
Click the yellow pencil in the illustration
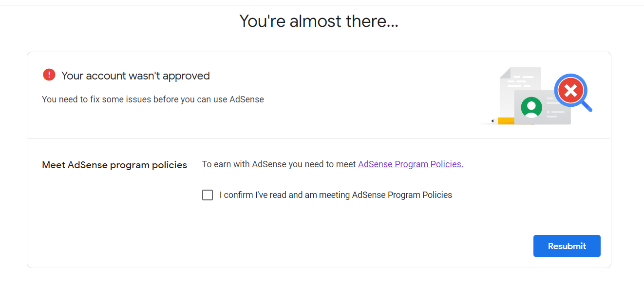point(503,120)
